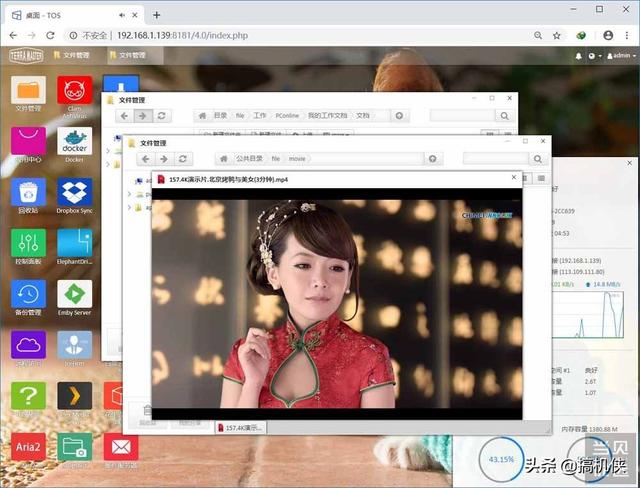The width and height of the screenshot is (640, 488).
Task: Switch to list view in front file manager
Action: click(x=541, y=178)
